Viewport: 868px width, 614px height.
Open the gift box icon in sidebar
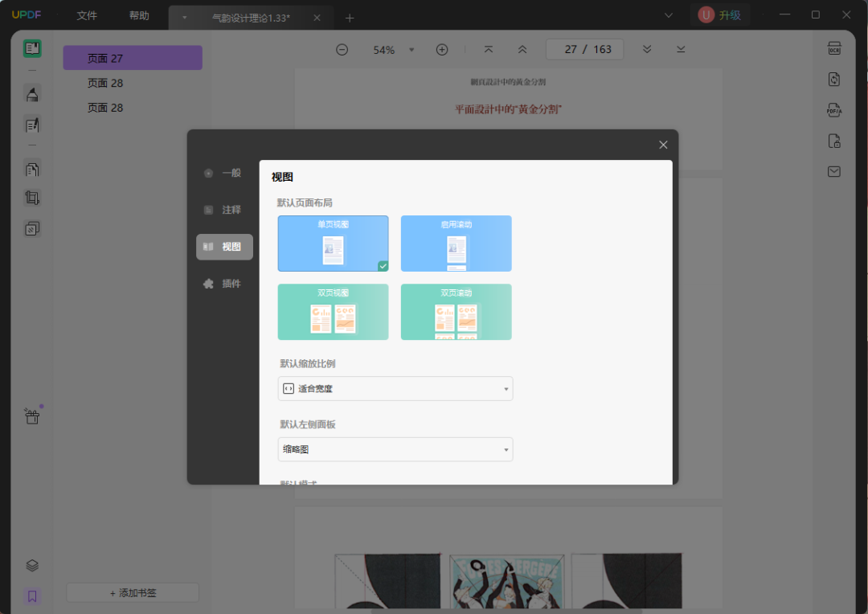(32, 415)
